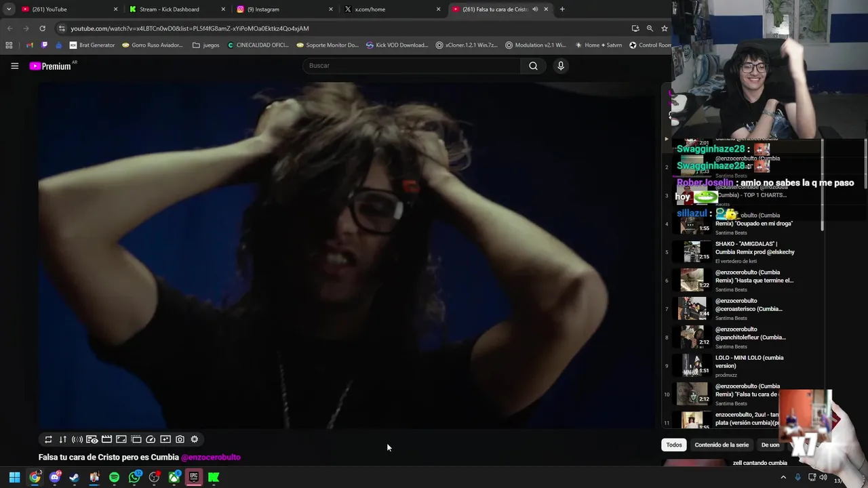
Task: Open the Chrome apps grid in bookmarks bar
Action: (9, 45)
